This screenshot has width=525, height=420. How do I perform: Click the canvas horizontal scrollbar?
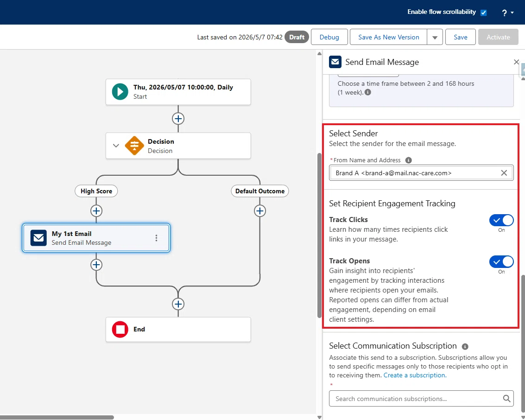click(57, 417)
